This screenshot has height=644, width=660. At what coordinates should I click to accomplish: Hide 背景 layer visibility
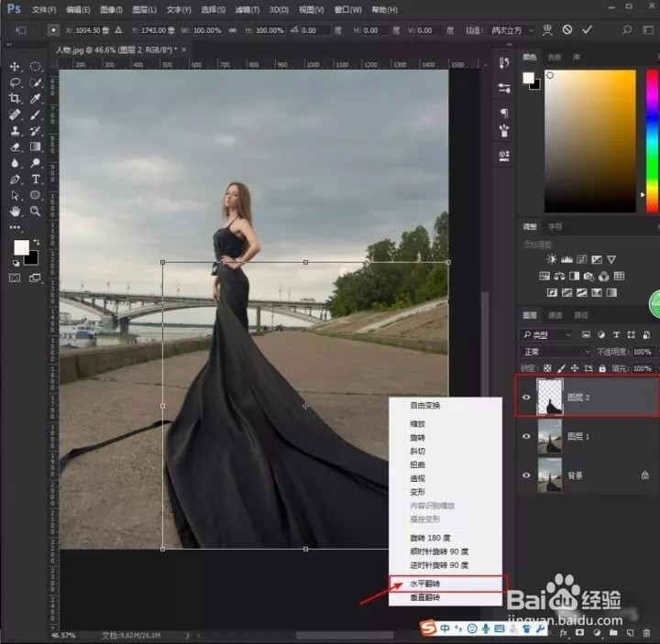pyautogui.click(x=526, y=475)
